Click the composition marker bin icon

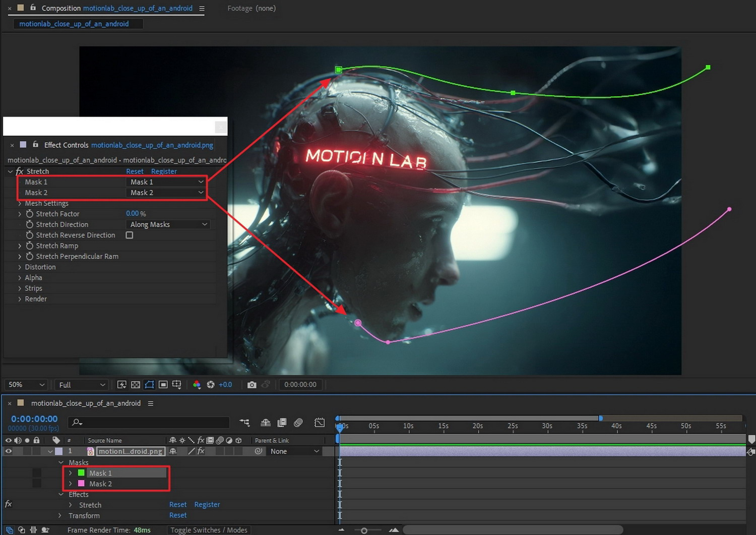(751, 439)
